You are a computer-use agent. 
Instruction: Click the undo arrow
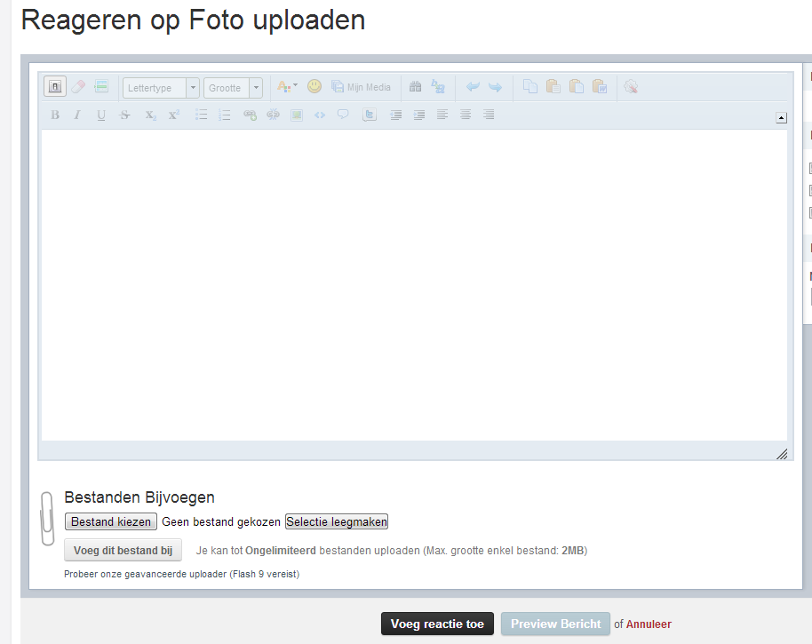click(x=473, y=86)
